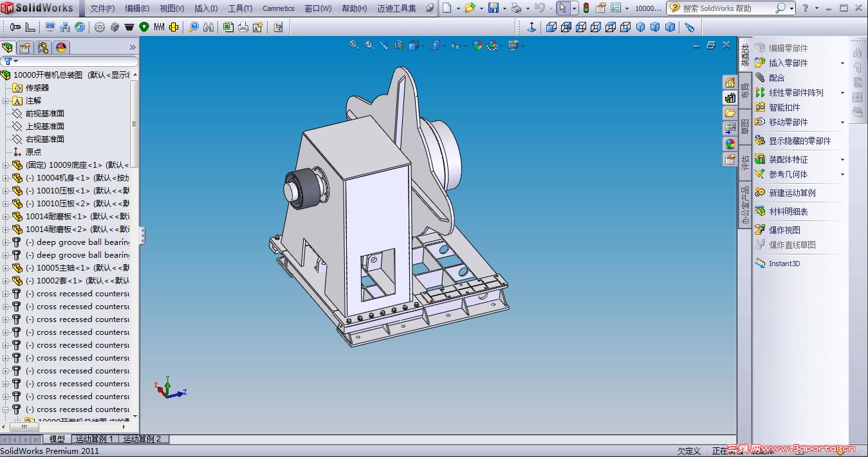Open the 装配体特征 dropdown arrow

(x=842, y=159)
